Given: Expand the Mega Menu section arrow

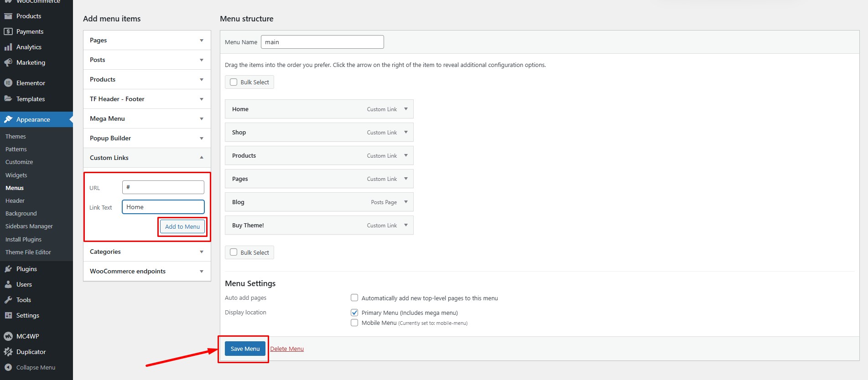Looking at the screenshot, I should (x=202, y=119).
